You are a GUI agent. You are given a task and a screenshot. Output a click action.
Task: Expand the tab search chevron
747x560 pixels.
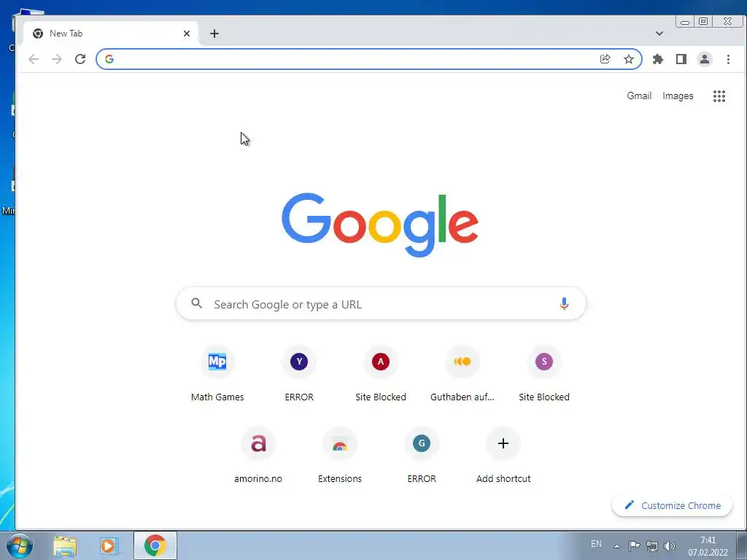(659, 34)
